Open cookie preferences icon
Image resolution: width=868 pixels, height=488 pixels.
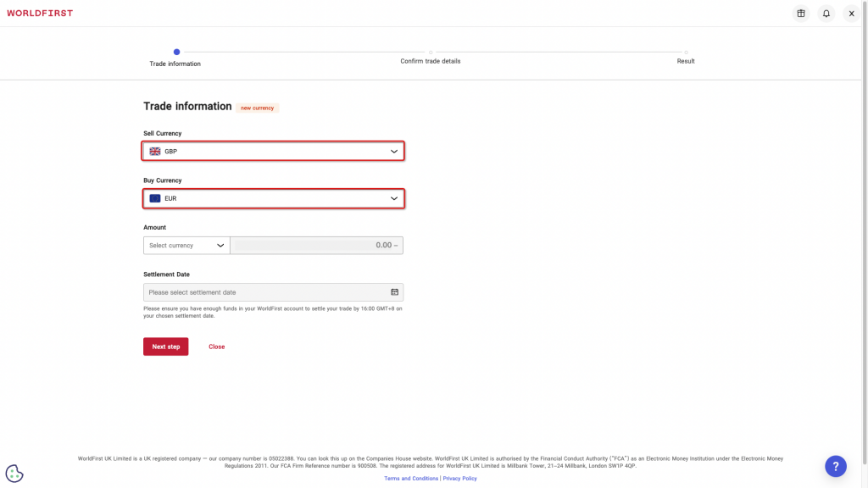[x=14, y=474]
